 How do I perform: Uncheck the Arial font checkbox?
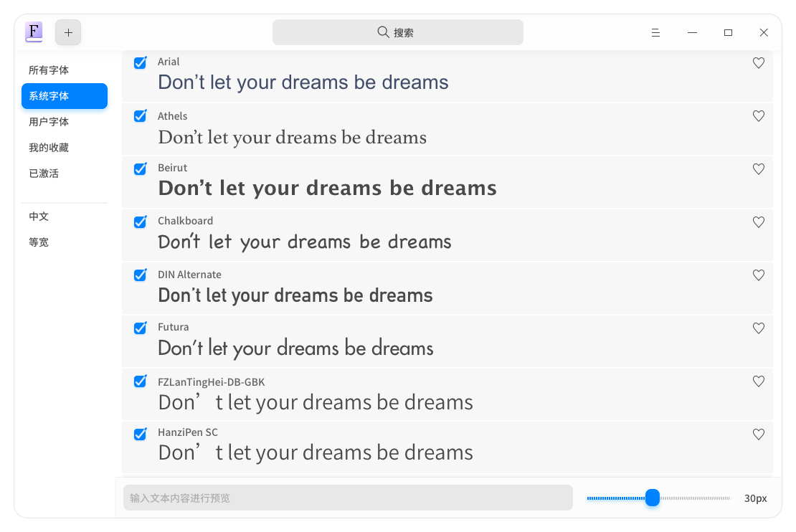coord(140,62)
